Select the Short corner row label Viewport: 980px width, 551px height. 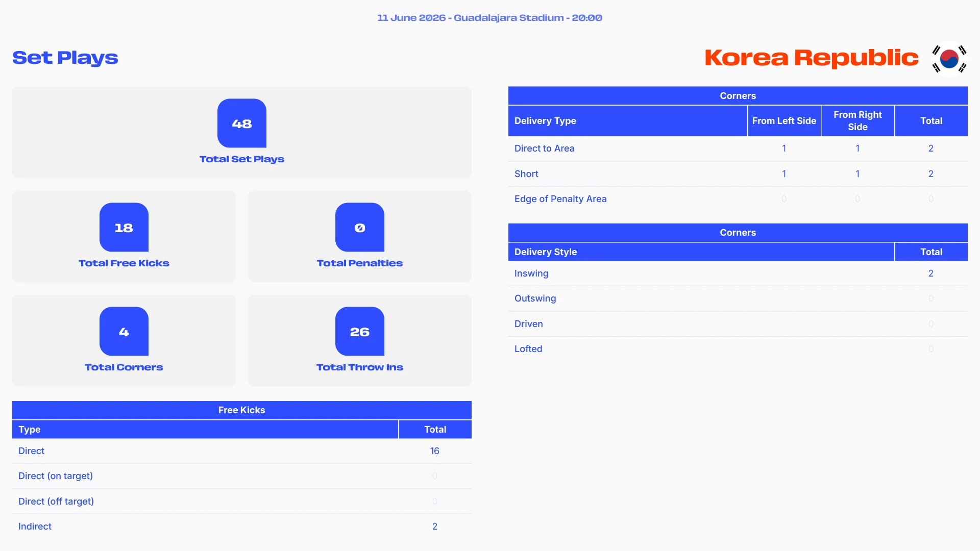527,174
